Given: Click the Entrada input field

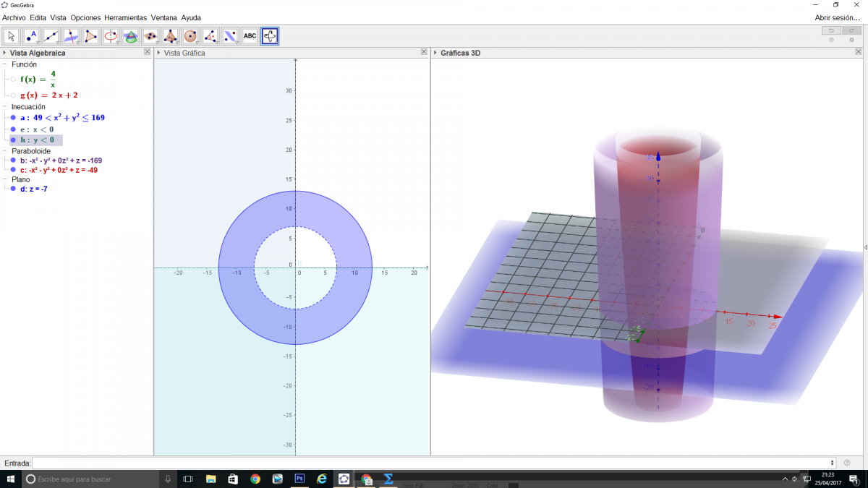Looking at the screenshot, I should tap(433, 463).
